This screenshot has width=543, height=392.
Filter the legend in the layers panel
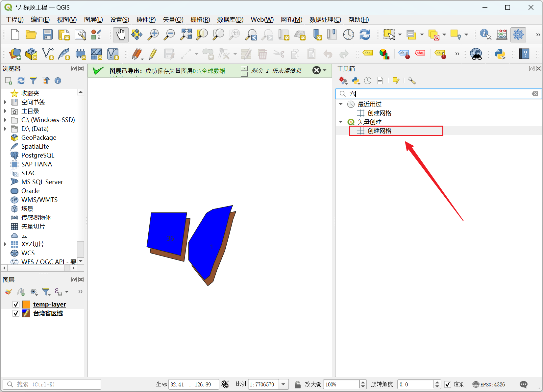46,292
